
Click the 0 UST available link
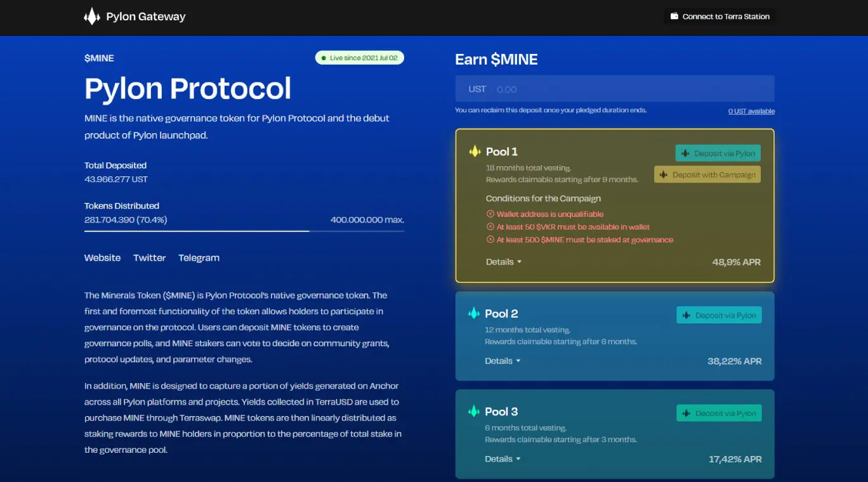point(751,111)
